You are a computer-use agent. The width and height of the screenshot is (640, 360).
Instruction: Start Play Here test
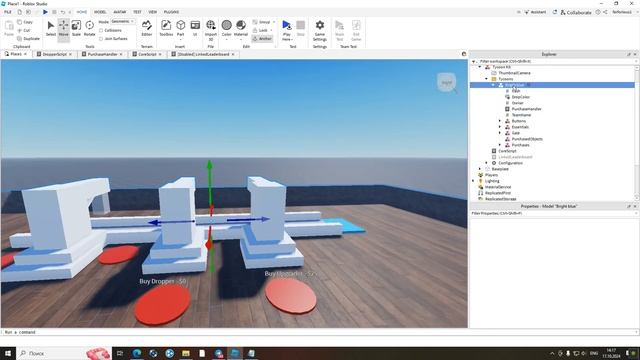(x=287, y=30)
